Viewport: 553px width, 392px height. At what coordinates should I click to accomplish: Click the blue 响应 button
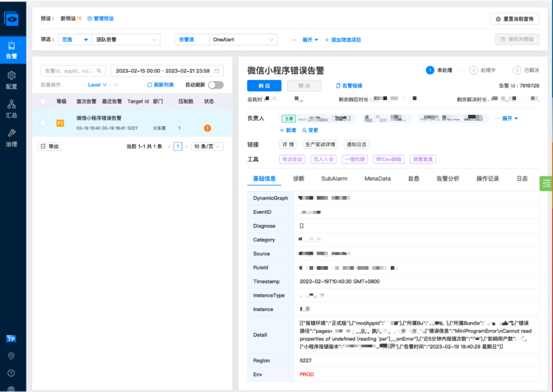(264, 85)
